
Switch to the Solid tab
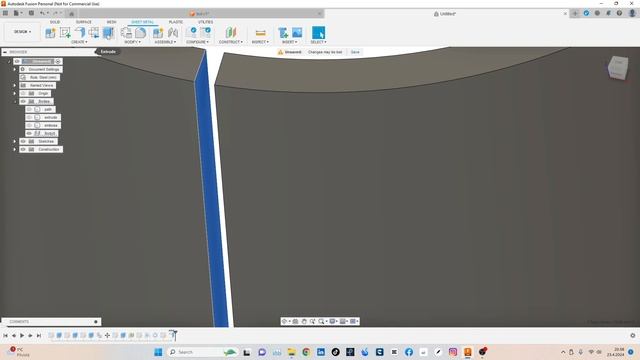coord(55,22)
